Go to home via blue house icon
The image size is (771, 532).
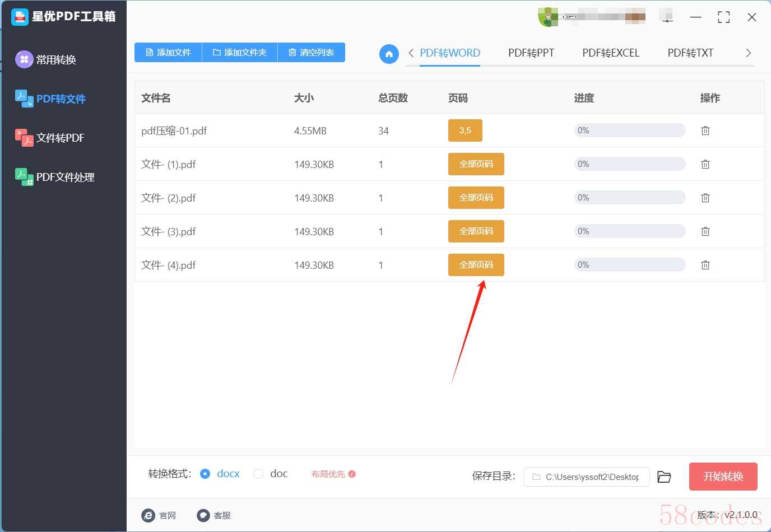[x=389, y=54]
